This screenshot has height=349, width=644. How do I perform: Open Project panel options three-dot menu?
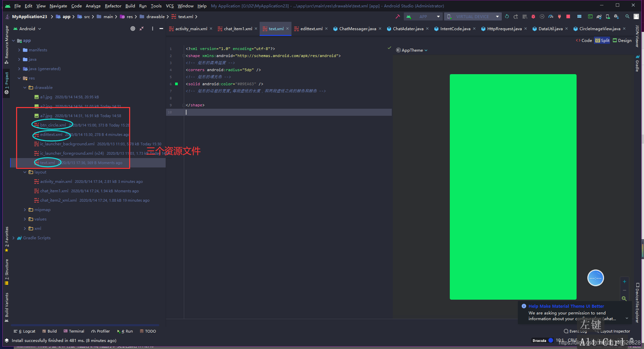pyautogui.click(x=153, y=29)
